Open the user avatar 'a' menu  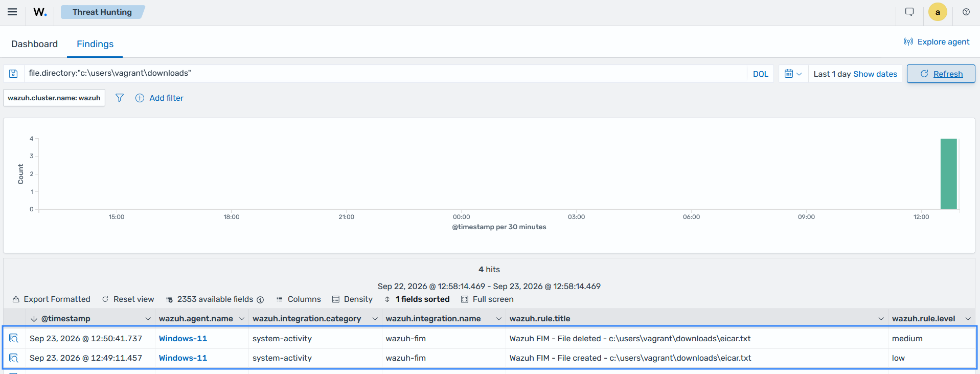(938, 12)
